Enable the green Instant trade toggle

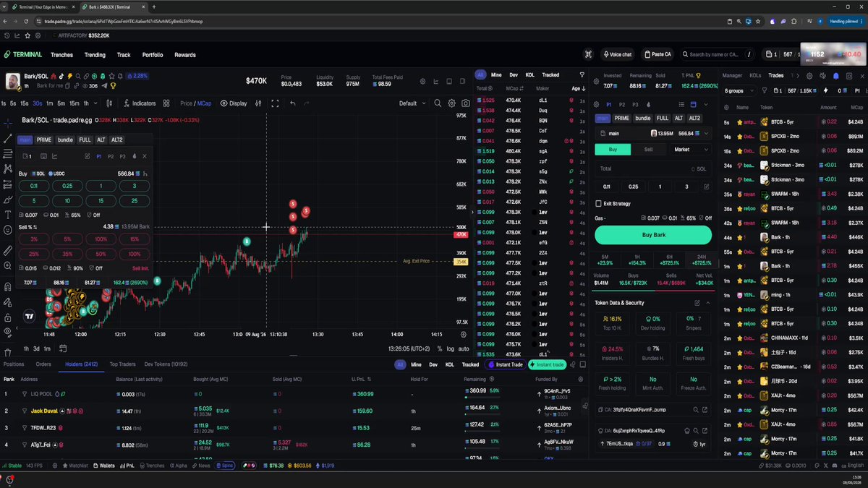(547, 365)
